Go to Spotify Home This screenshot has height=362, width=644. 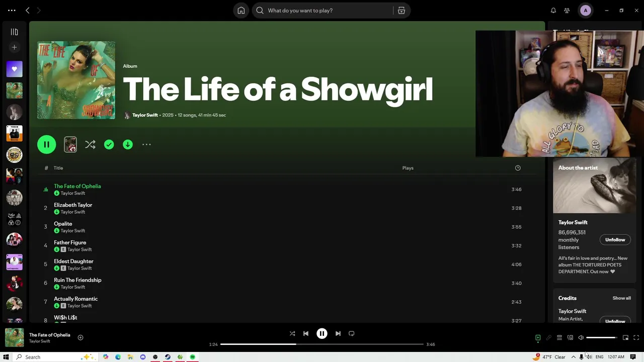[241, 11]
